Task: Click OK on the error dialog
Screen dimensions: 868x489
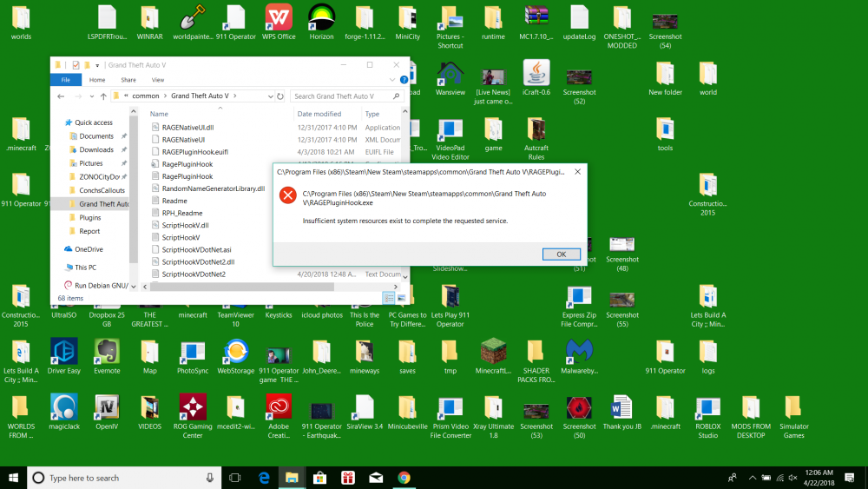Action: [561, 254]
